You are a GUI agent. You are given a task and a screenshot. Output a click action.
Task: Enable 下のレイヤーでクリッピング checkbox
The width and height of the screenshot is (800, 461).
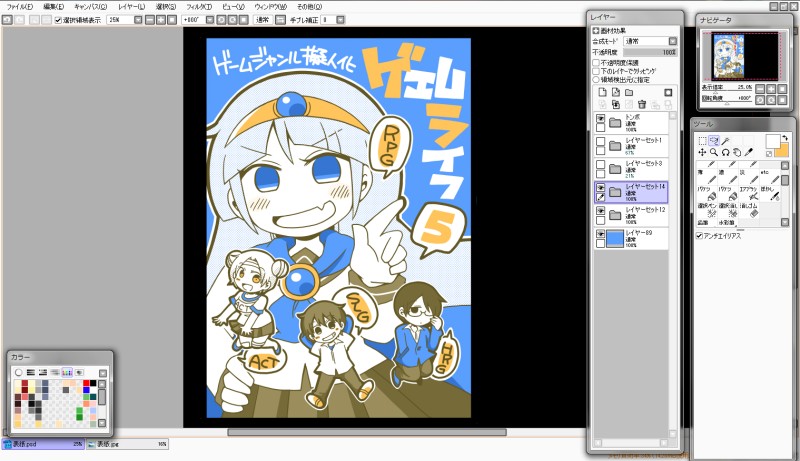click(x=596, y=71)
